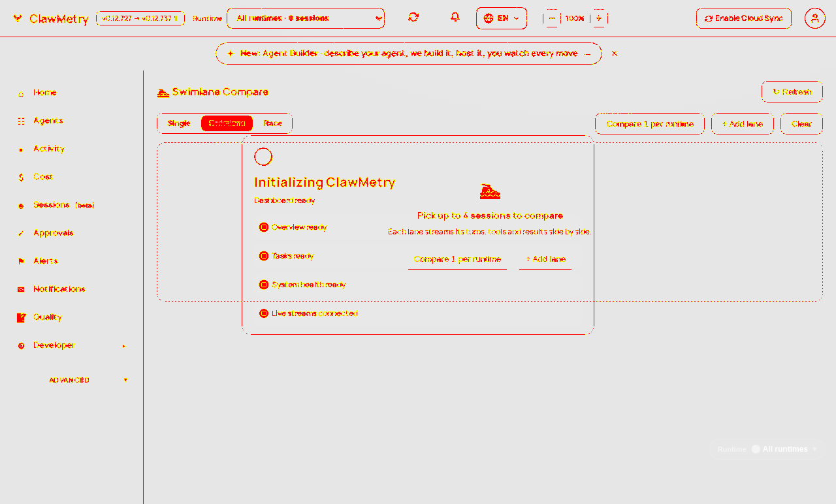Open Approvals in the sidebar
The width and height of the screenshot is (836, 504).
coord(72,233)
